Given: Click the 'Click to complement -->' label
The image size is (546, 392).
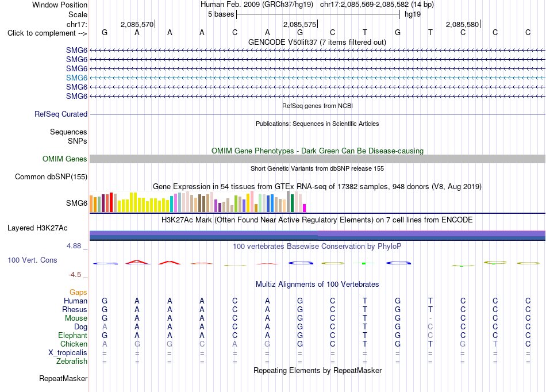Looking at the screenshot, I should click(47, 33).
